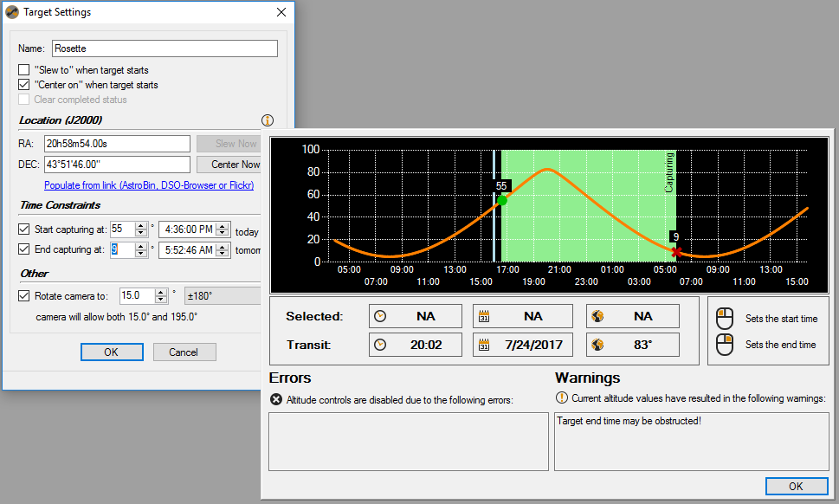Click the 'Sets the end time' label
This screenshot has width=839, height=504.
point(781,345)
